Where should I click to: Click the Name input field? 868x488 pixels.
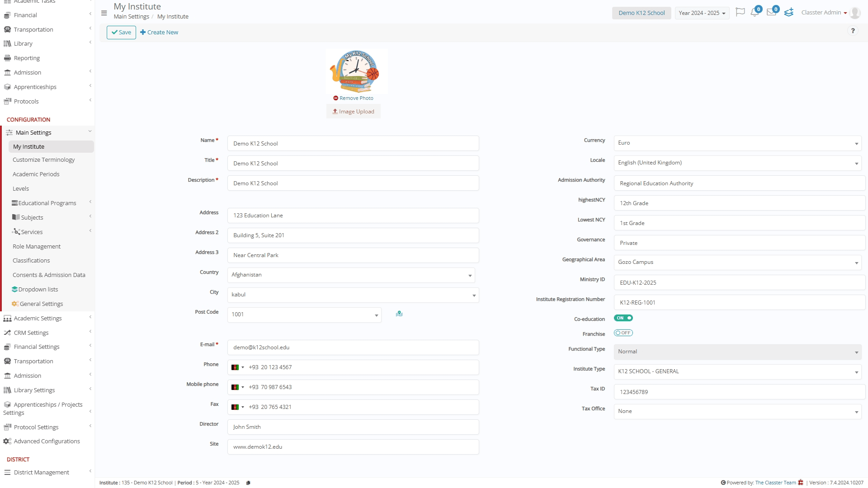353,144
